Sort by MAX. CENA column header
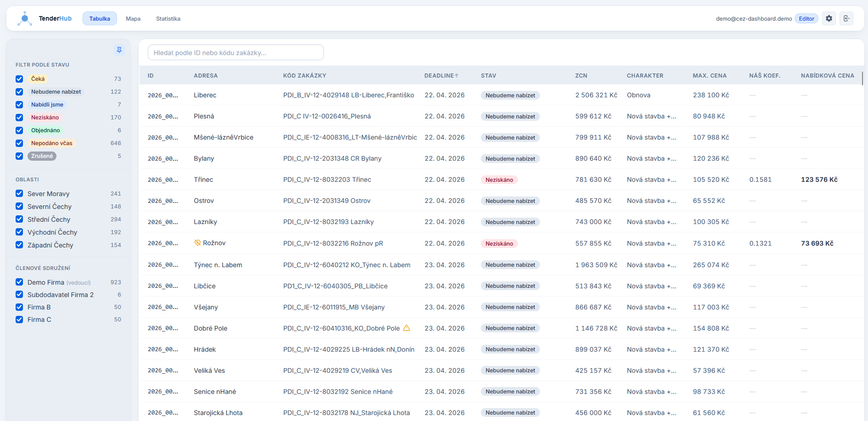The image size is (868, 421). (709, 76)
